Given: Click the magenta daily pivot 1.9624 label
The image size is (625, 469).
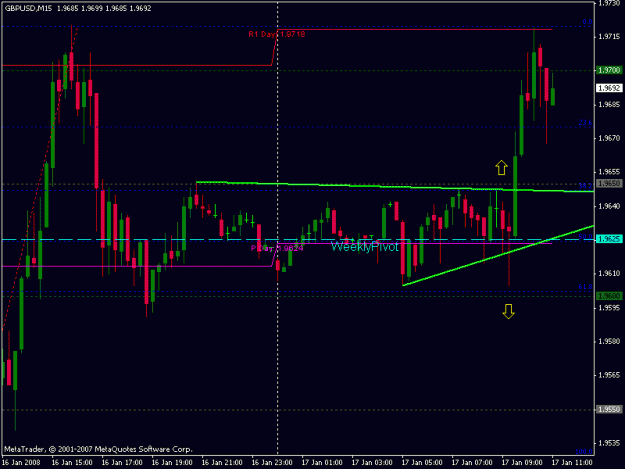Looking at the screenshot, I should click(x=277, y=248).
